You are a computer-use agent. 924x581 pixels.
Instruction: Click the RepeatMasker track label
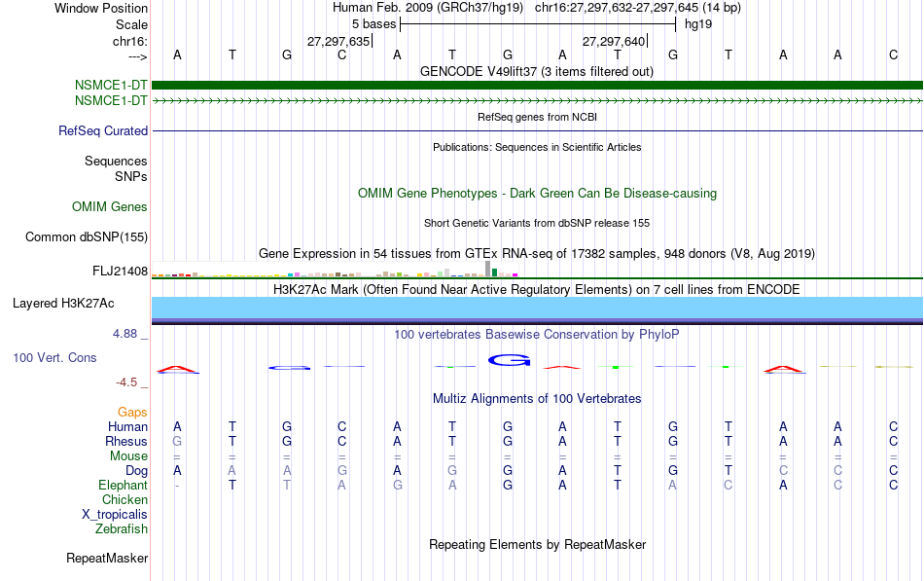tap(107, 558)
